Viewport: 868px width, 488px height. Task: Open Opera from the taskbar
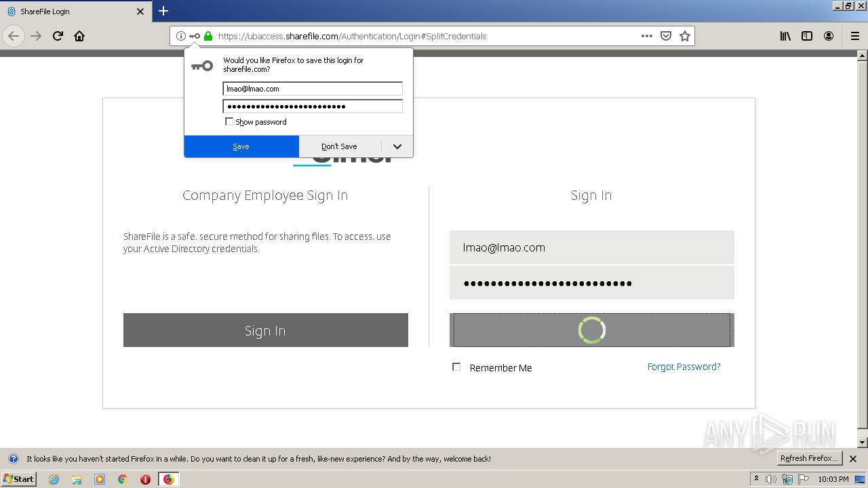coord(145,479)
